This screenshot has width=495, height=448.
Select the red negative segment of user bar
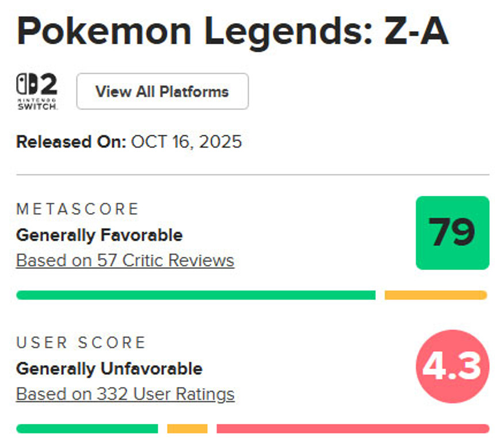(352, 428)
